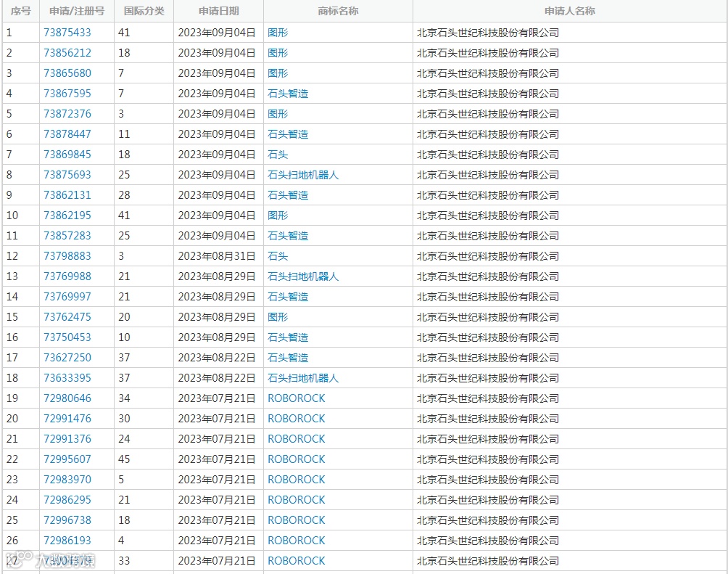Click the 申请人名称 column header

point(570,11)
